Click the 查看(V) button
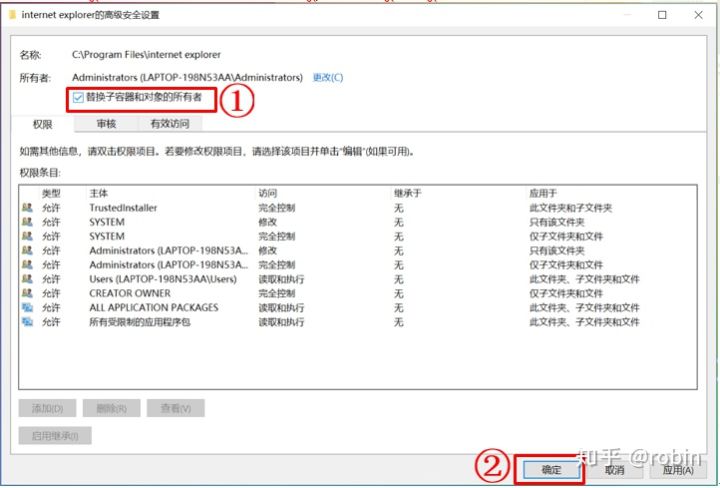Image resolution: width=720 pixels, height=488 pixels. pyautogui.click(x=175, y=408)
